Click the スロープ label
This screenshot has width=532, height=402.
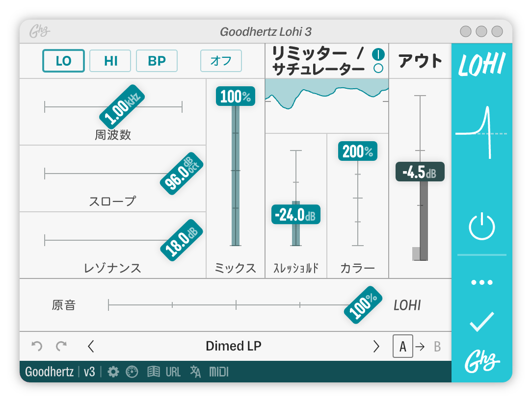(112, 201)
